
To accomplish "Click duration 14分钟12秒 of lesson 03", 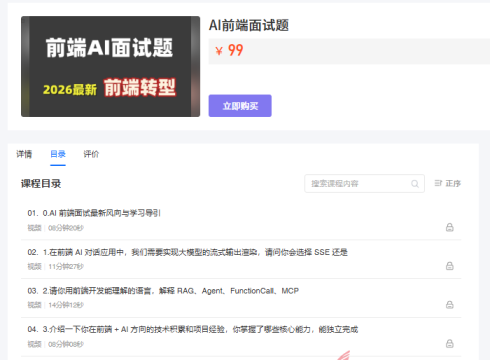I will (66, 305).
